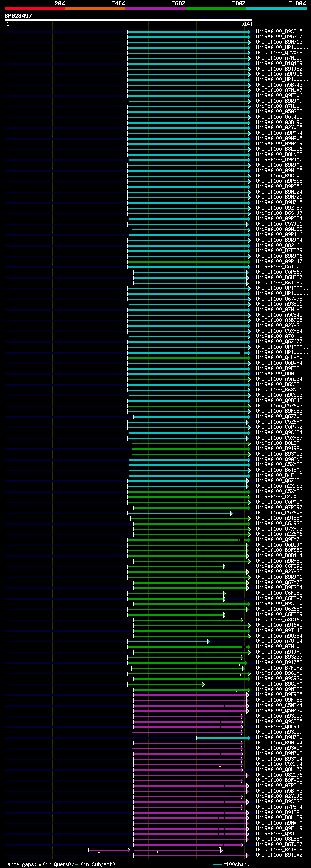Open hit UniRef100_B1Q489

point(279,63)
